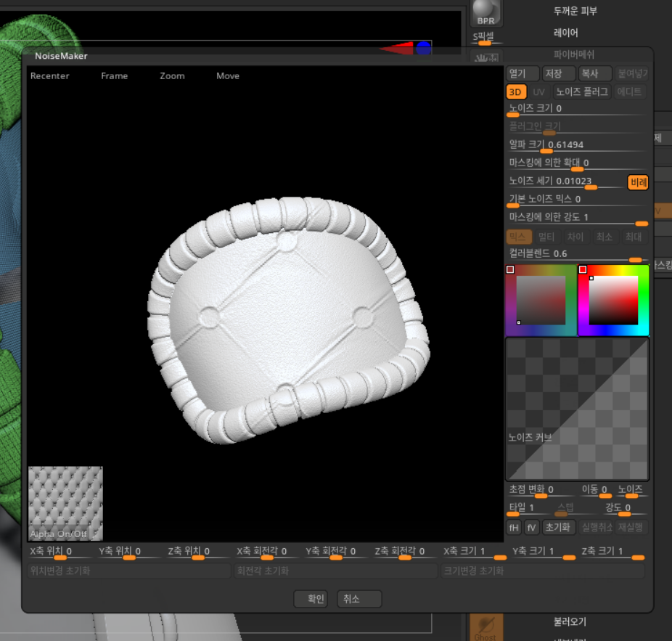Adjust the 기본 노이즈 믹스 slider
The height and width of the screenshot is (641, 672).
[577, 200]
